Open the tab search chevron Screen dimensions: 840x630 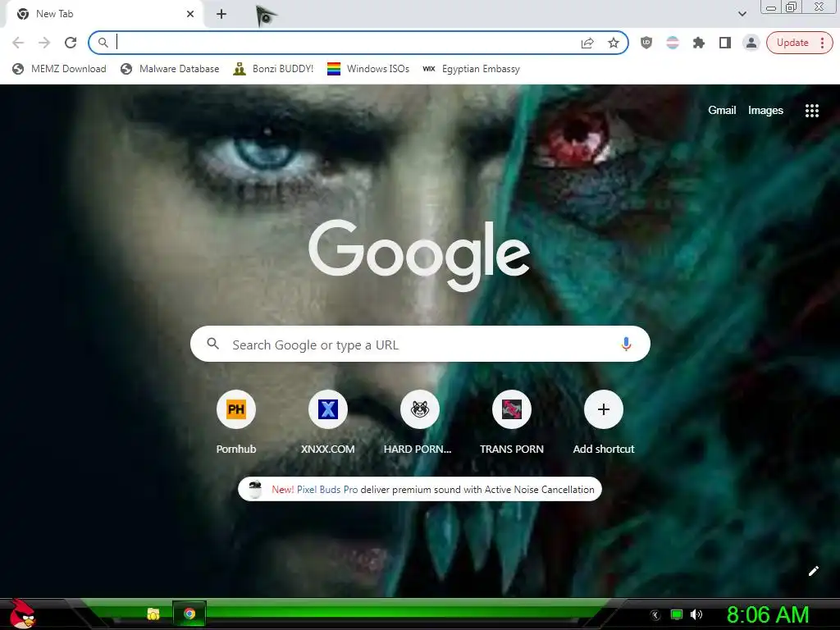pyautogui.click(x=742, y=14)
